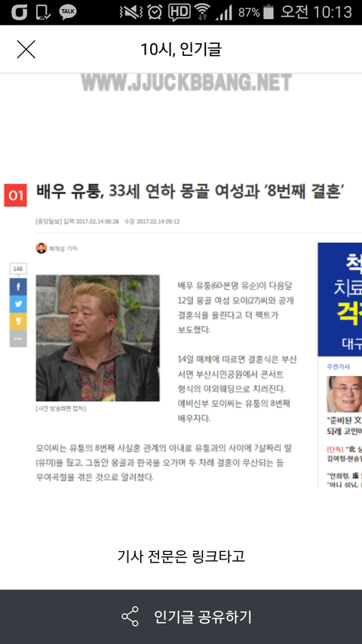Viewport: 362px width, 644px height.
Task: Open more share options ellipsis icon
Action: (x=18, y=339)
